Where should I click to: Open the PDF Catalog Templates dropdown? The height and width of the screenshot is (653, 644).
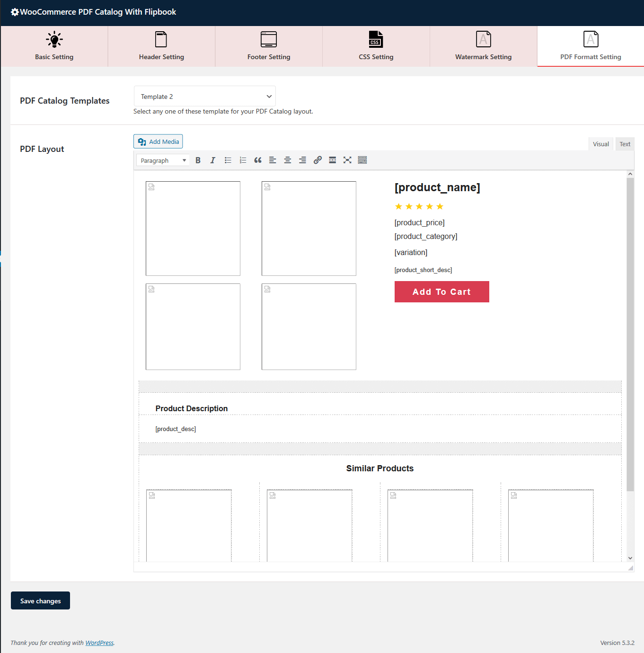[x=205, y=97]
